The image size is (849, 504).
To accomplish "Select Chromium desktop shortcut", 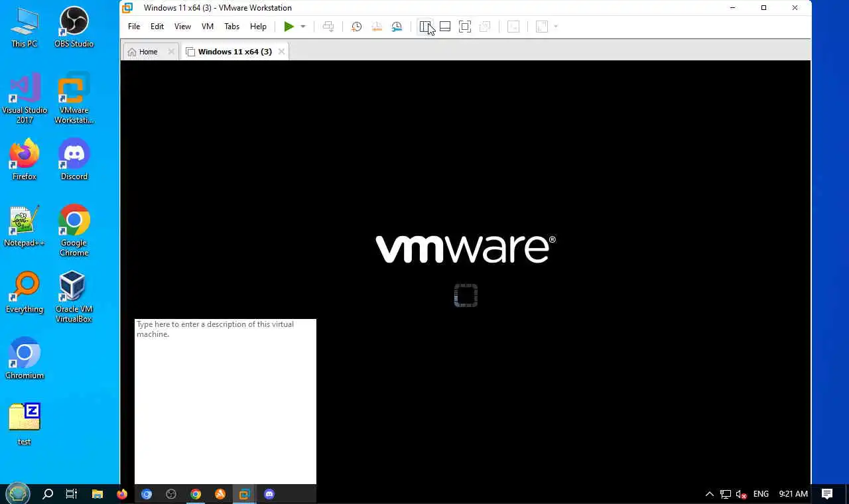I will [25, 359].
